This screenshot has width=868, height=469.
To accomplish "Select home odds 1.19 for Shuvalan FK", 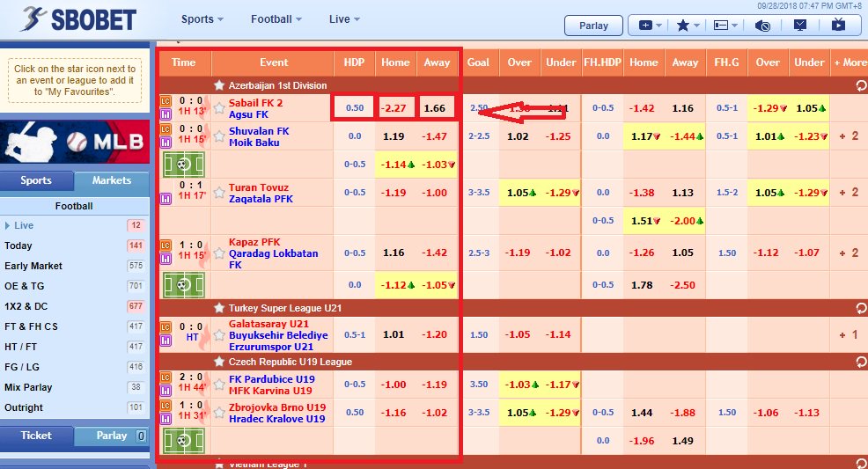I will point(394,136).
